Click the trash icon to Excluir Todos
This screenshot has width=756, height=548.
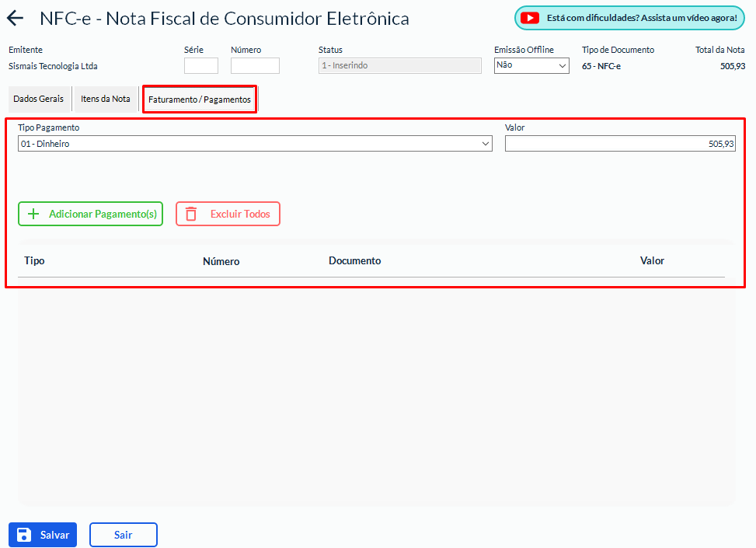191,214
